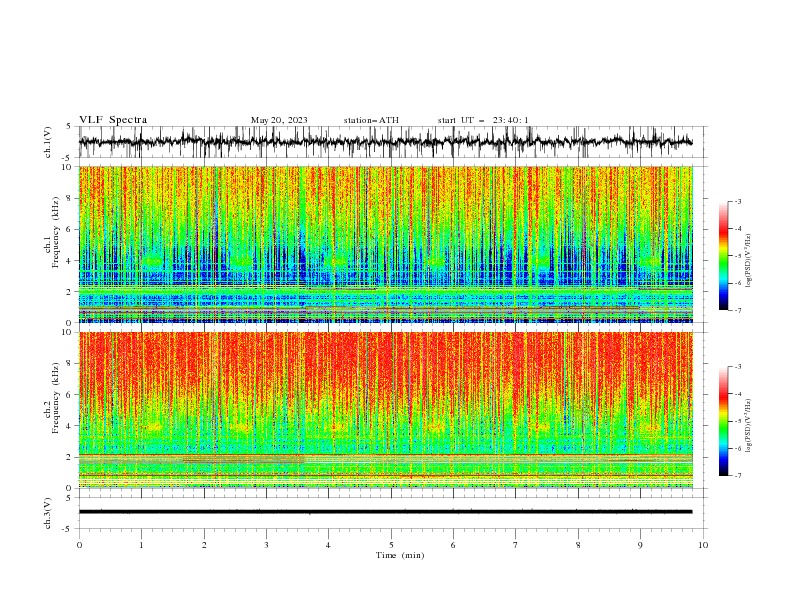Viewport: 792px width, 612px height.
Task: Click the 'VLF Spectra' title text
Action: coord(113,120)
